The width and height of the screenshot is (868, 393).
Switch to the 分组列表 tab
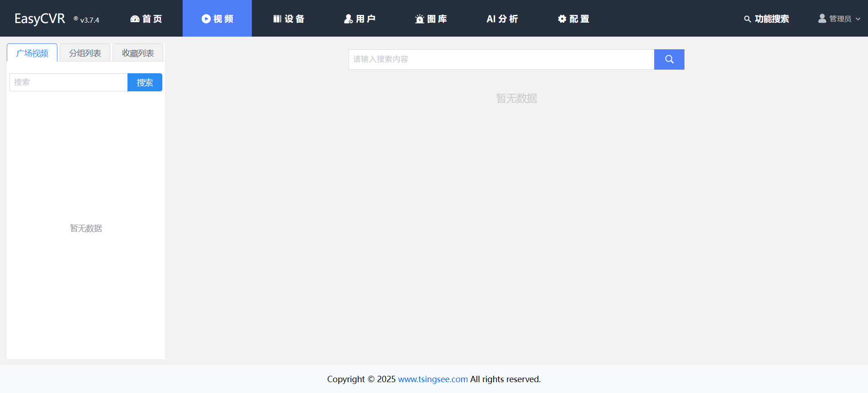point(85,53)
